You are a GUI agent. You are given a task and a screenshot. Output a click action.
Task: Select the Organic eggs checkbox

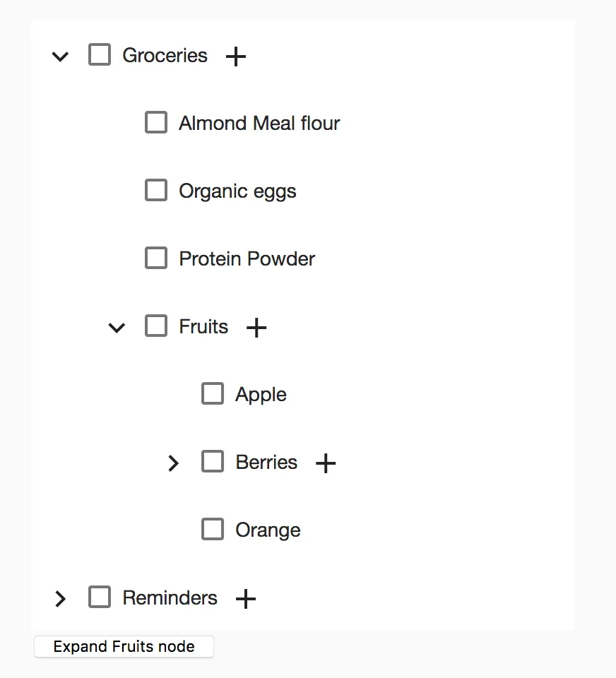156,191
